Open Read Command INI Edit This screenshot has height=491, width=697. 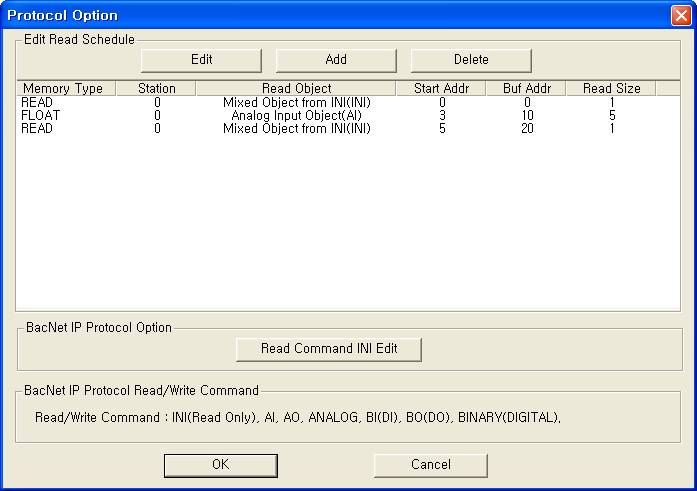click(x=329, y=349)
